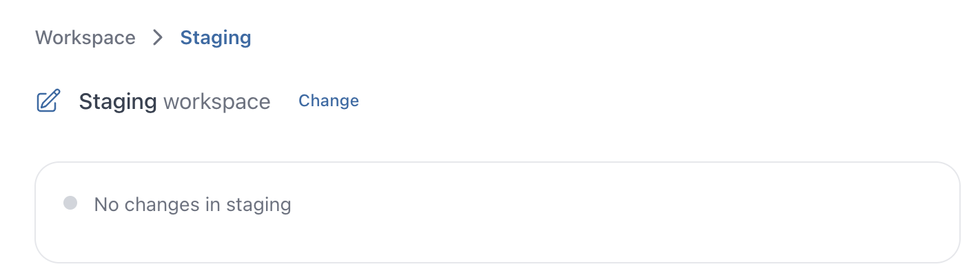Screen dimensions: 980x280
Task: Click the pencil edit icon
Action: [x=48, y=101]
